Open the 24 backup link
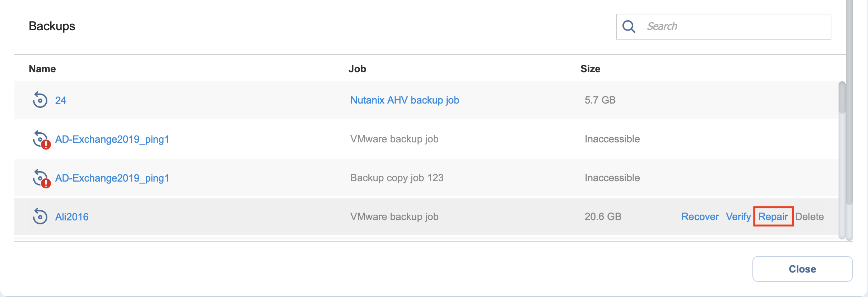 (60, 100)
